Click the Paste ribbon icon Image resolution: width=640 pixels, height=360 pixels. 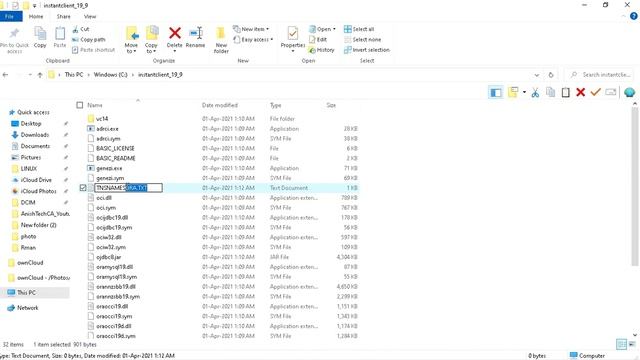coord(60,33)
